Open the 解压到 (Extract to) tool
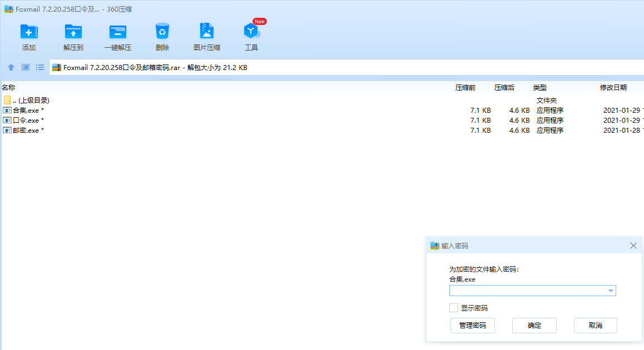Screen dimensions: 644x350 pyautogui.click(x=73, y=32)
